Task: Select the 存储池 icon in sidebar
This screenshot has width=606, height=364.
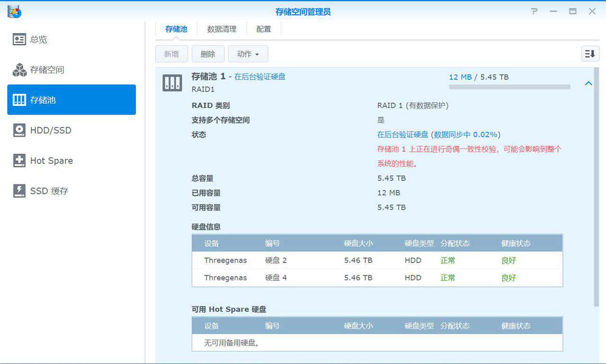Action: (19, 100)
